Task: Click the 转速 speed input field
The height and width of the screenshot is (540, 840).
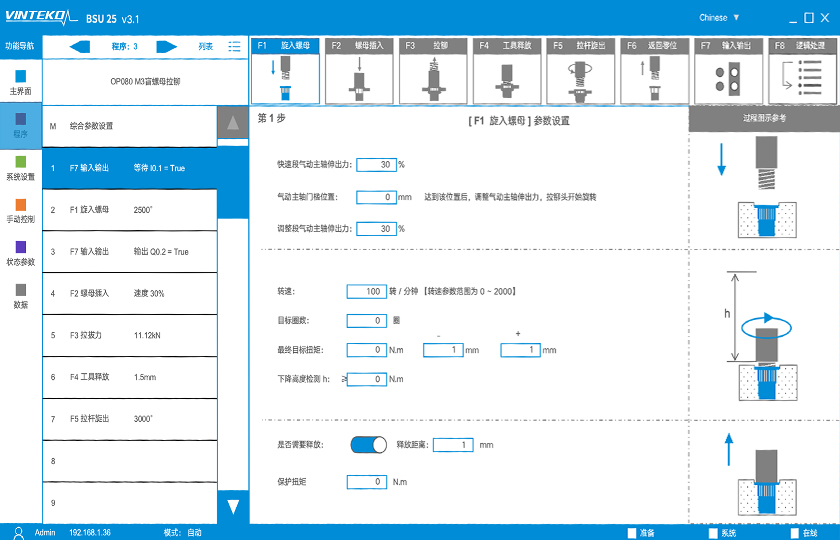Action: click(366, 291)
